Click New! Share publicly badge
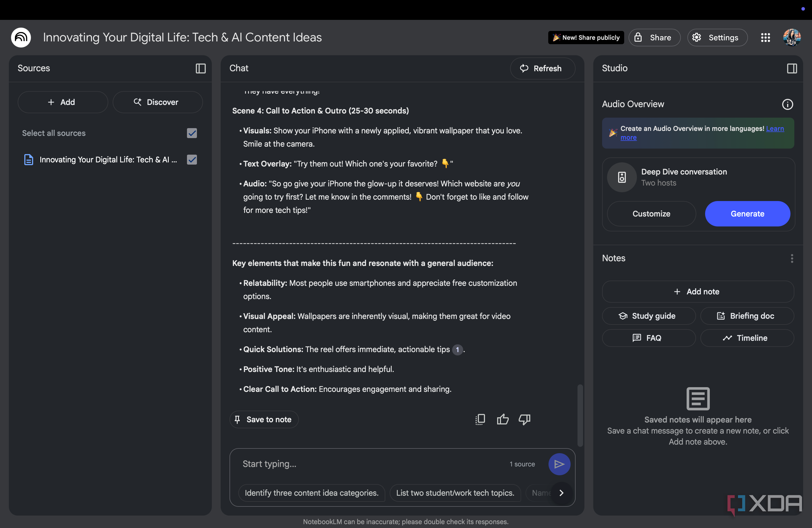The image size is (812, 528). coord(586,38)
